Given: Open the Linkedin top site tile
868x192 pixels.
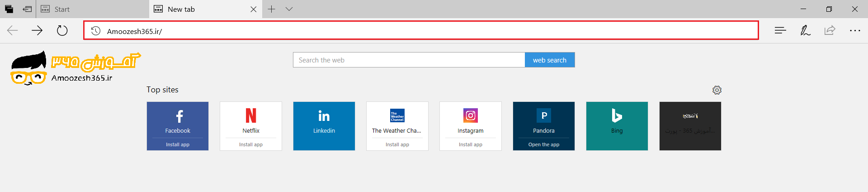Looking at the screenshot, I should pyautogui.click(x=324, y=126).
